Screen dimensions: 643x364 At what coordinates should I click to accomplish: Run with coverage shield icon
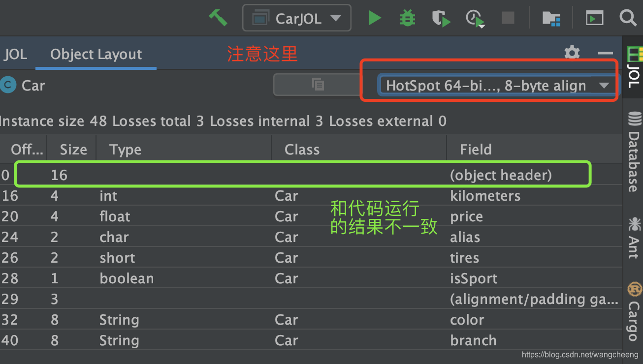441,19
